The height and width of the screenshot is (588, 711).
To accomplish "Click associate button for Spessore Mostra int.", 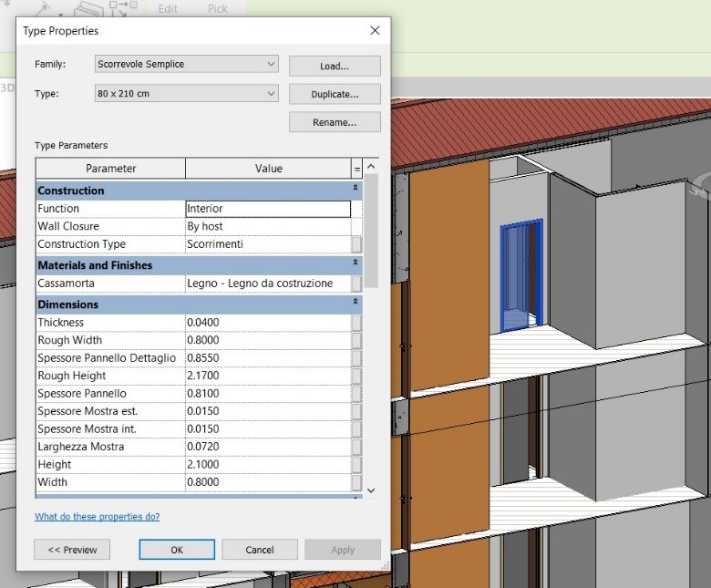I will 356,428.
